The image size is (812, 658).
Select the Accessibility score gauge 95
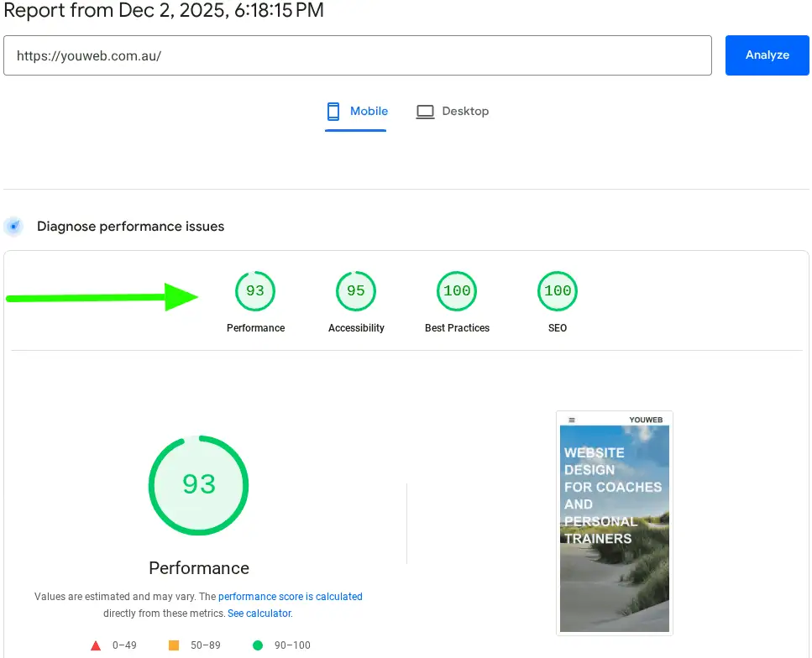coord(356,291)
